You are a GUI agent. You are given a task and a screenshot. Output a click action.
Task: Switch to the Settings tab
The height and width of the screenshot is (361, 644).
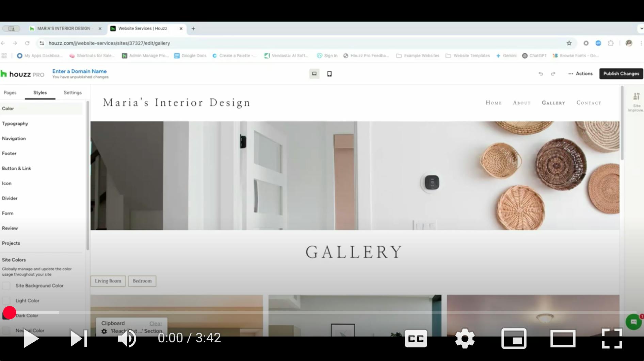pos(73,93)
